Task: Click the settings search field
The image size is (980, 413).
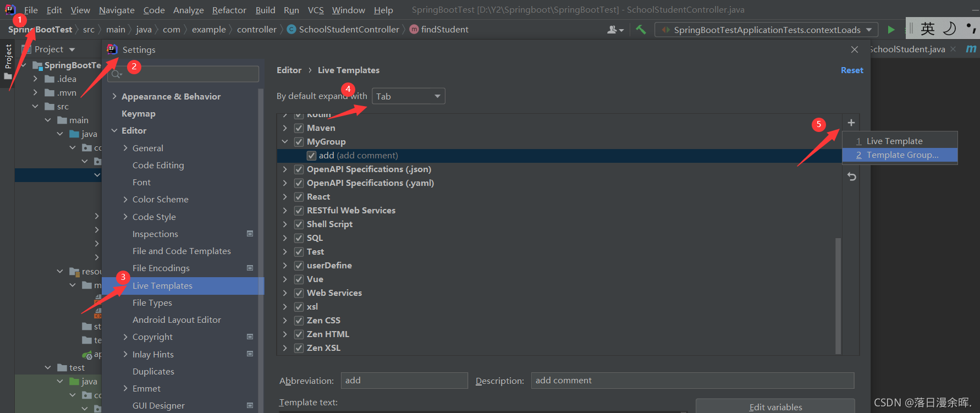Action: [x=183, y=74]
